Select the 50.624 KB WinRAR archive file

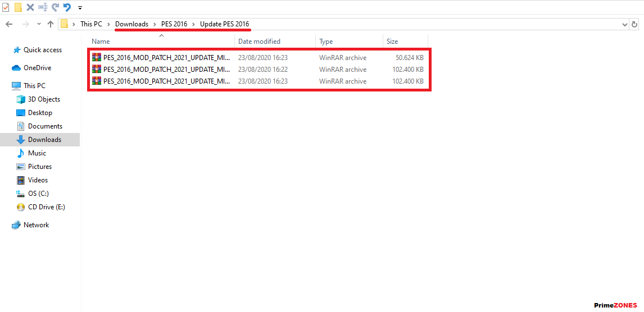tap(258, 58)
